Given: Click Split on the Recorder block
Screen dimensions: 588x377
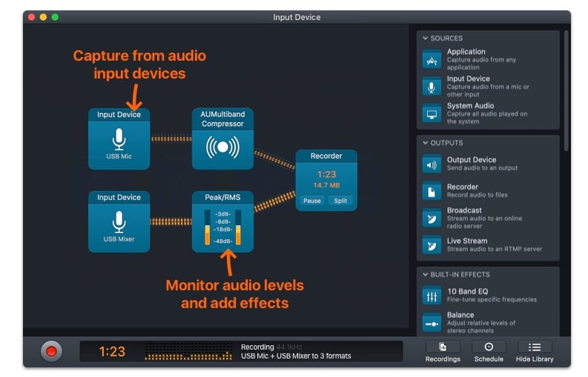Looking at the screenshot, I should pos(340,201).
